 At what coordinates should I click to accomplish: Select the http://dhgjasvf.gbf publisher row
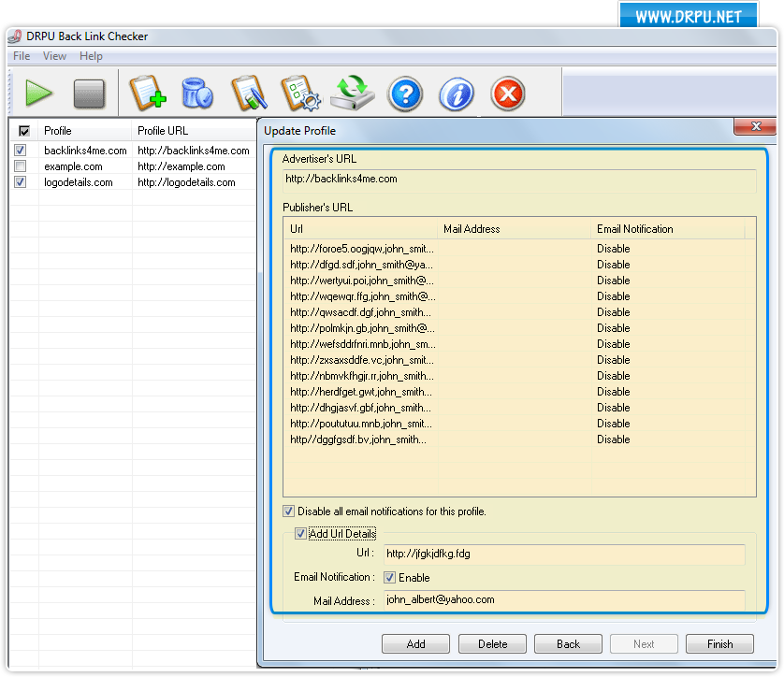click(519, 409)
